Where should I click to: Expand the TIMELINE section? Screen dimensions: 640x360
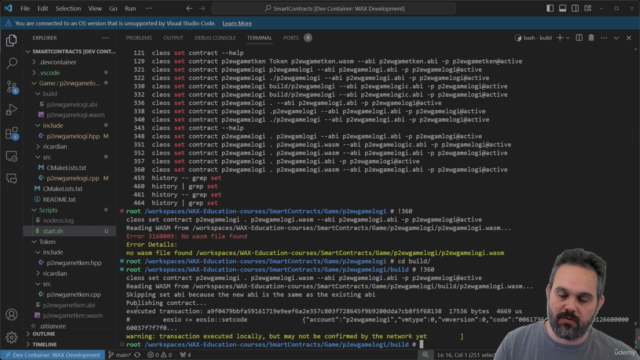point(70,344)
